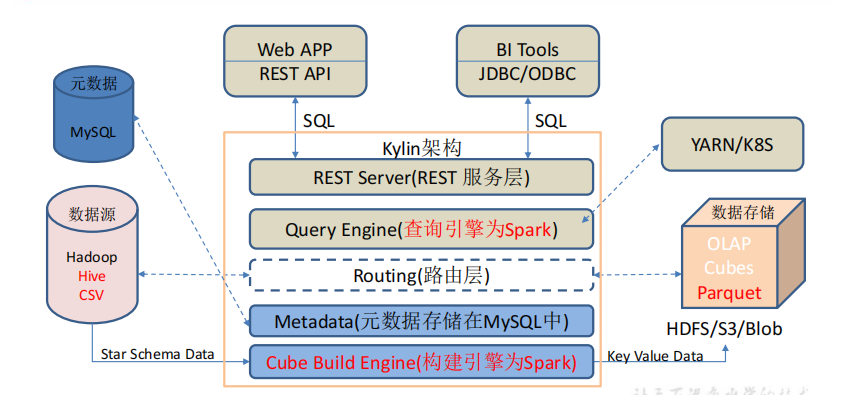Click the Cube Build Engine bar
The image size is (861, 395).
421,362
